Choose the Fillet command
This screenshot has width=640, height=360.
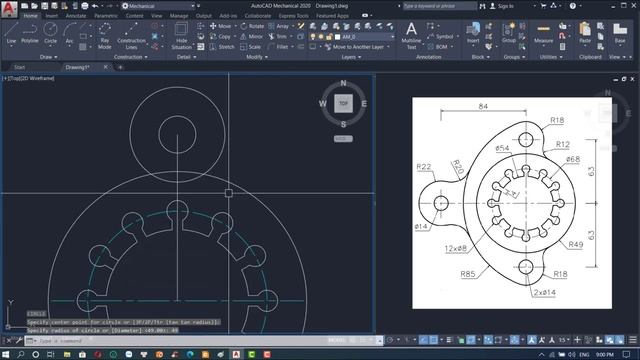point(278,47)
